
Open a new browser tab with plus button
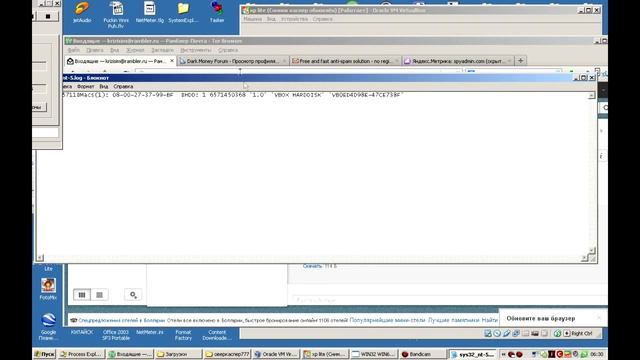point(520,61)
